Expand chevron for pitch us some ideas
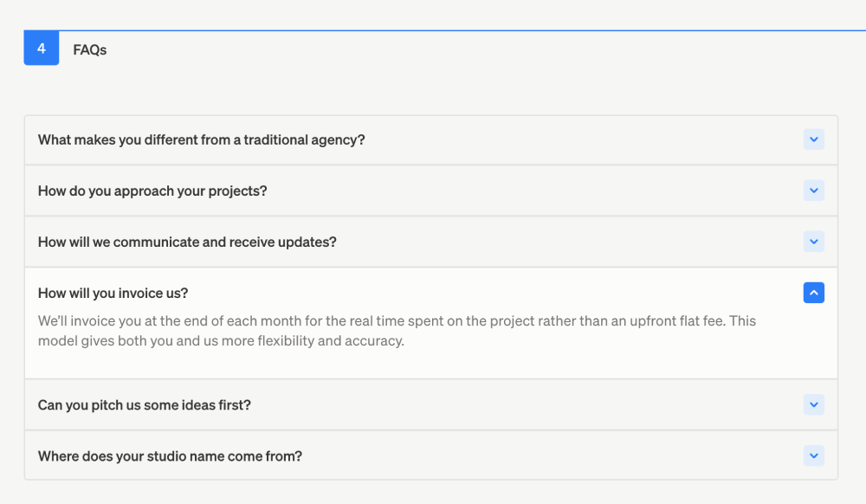 tap(813, 404)
